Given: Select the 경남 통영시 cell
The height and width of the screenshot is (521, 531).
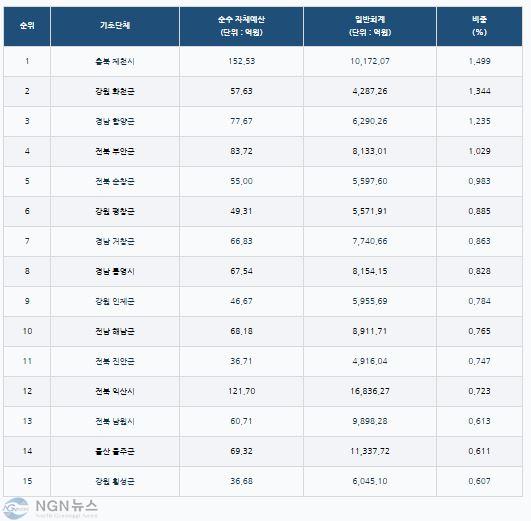Looking at the screenshot, I should tap(115, 271).
